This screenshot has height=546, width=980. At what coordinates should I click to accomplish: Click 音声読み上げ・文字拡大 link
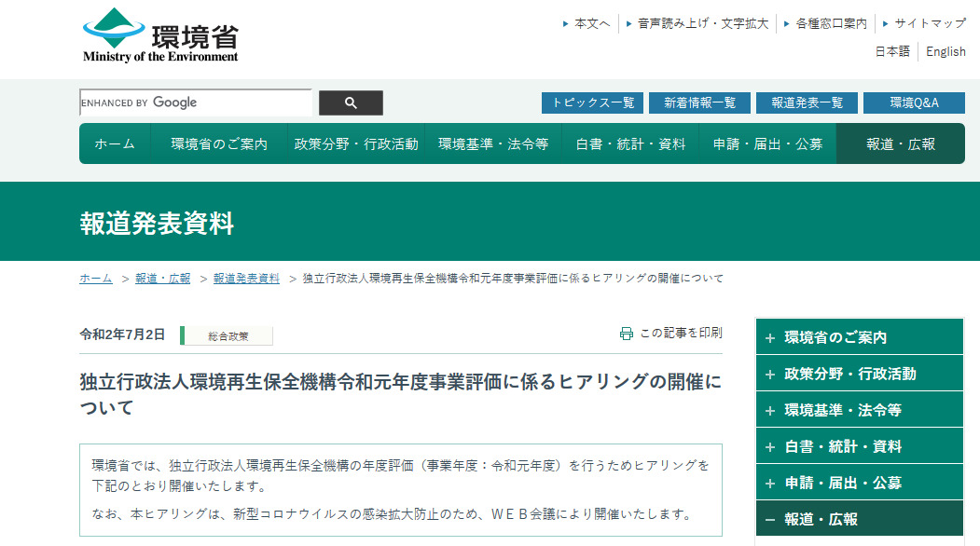703,23
